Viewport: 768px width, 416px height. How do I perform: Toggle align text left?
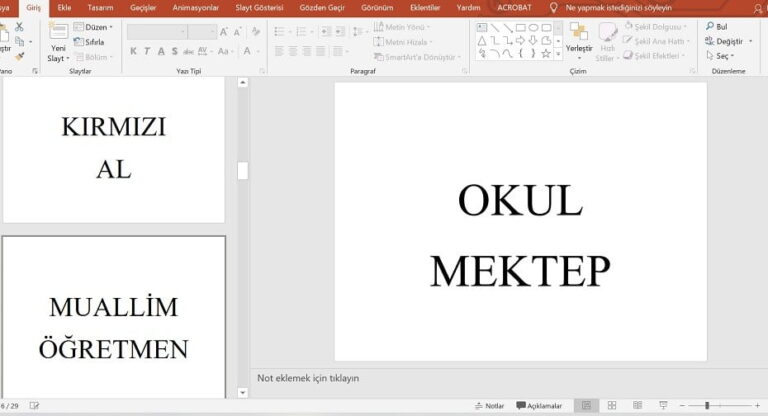click(279, 51)
